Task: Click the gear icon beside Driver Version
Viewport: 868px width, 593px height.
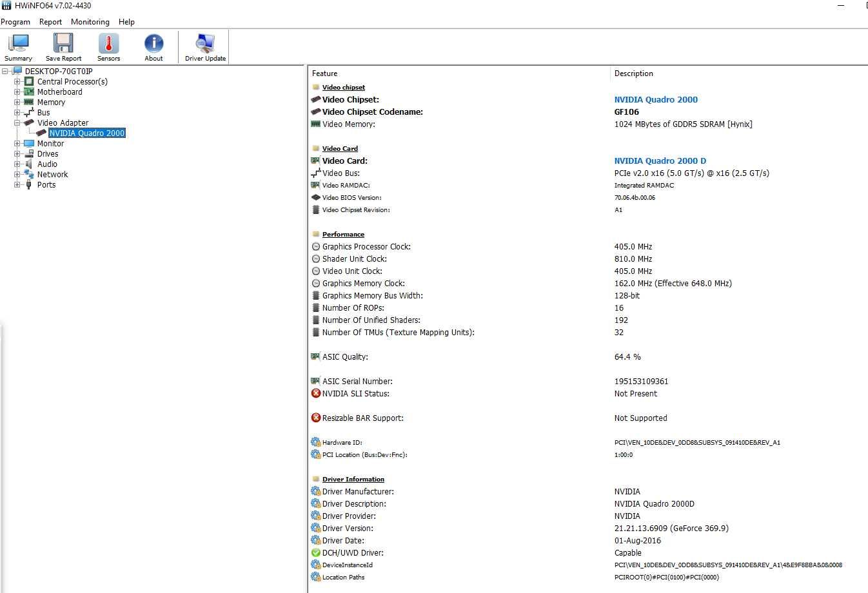Action: [x=316, y=529]
